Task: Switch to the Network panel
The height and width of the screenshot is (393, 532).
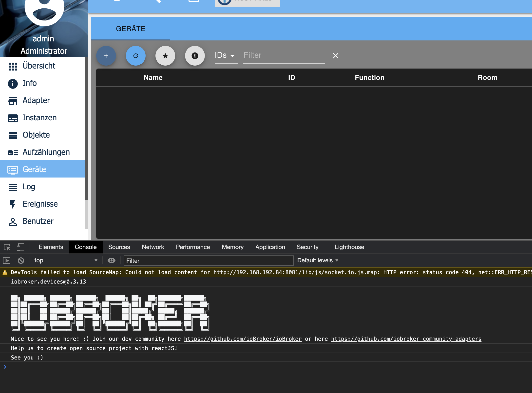Action: click(153, 247)
